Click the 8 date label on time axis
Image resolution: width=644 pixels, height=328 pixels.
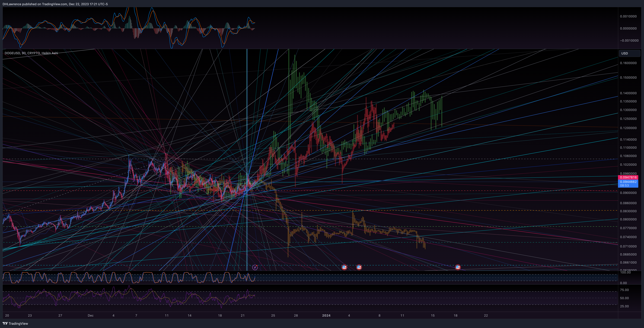380,316
